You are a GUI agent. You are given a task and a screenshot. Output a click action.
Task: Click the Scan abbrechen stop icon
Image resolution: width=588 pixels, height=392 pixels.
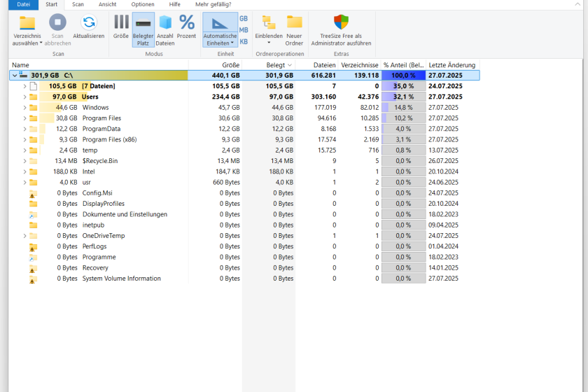(x=57, y=22)
